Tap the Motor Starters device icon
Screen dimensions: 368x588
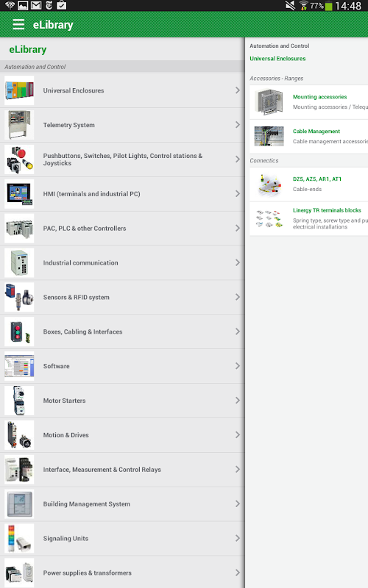click(x=19, y=401)
